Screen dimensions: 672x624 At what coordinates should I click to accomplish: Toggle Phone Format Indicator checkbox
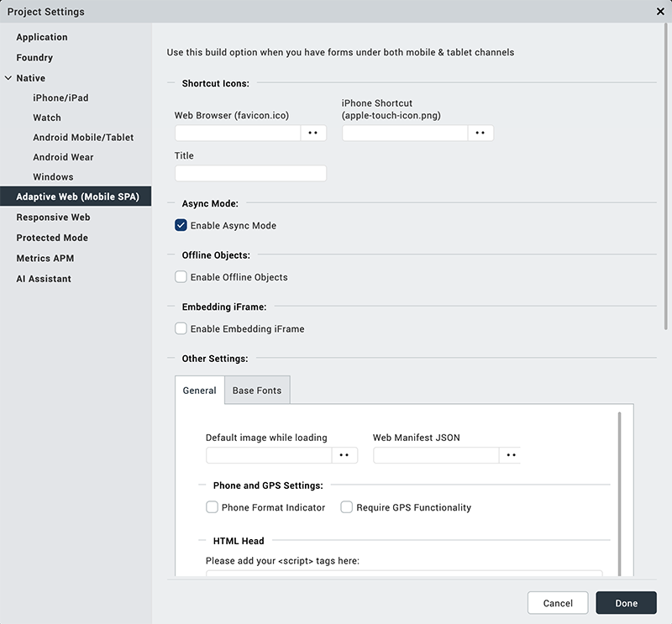pos(212,507)
